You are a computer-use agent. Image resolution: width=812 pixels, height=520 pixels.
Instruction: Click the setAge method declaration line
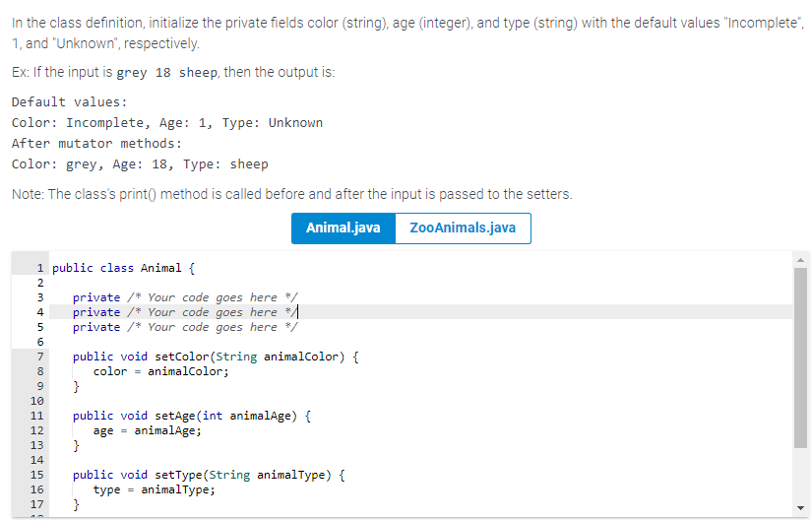[x=192, y=416]
